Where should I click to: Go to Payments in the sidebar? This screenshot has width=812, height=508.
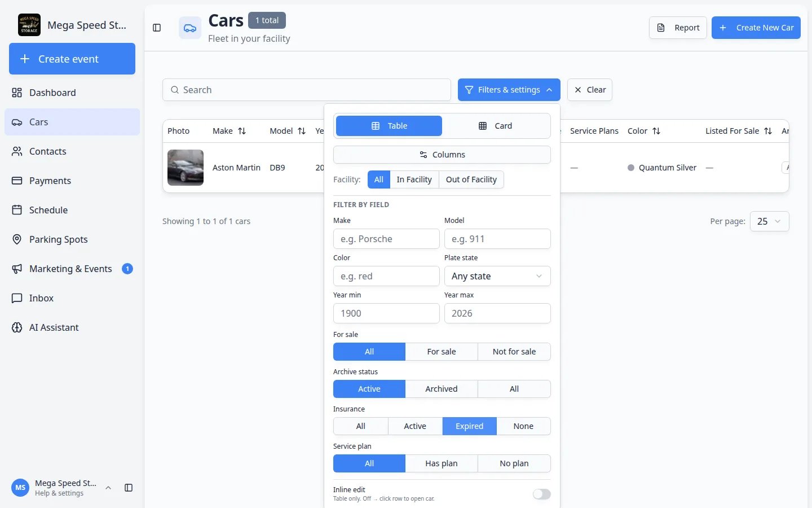pos(72,181)
